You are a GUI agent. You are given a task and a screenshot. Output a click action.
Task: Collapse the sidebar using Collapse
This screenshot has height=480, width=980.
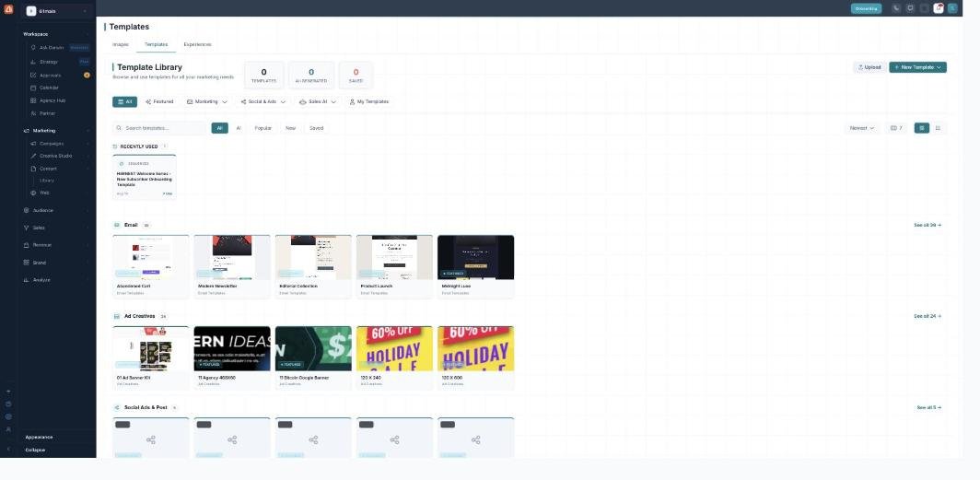coord(35,450)
